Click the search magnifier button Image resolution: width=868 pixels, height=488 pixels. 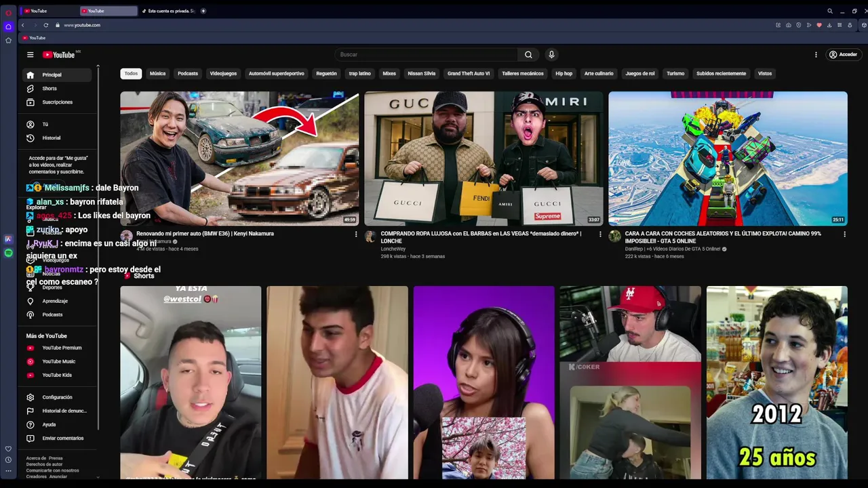[528, 55]
